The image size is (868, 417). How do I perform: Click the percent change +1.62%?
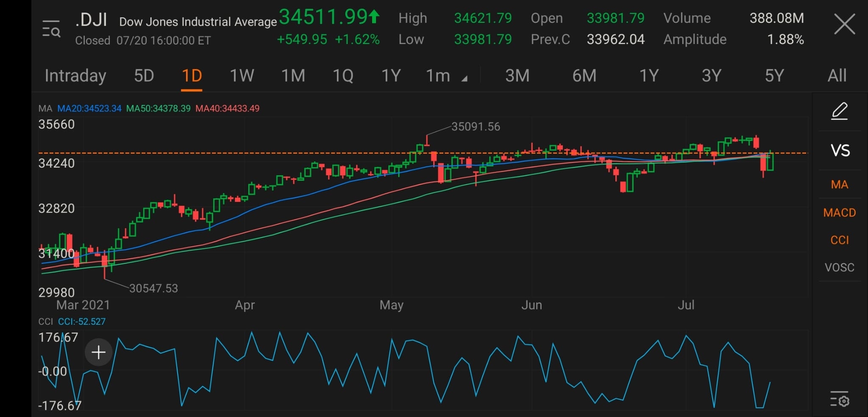pyautogui.click(x=357, y=39)
